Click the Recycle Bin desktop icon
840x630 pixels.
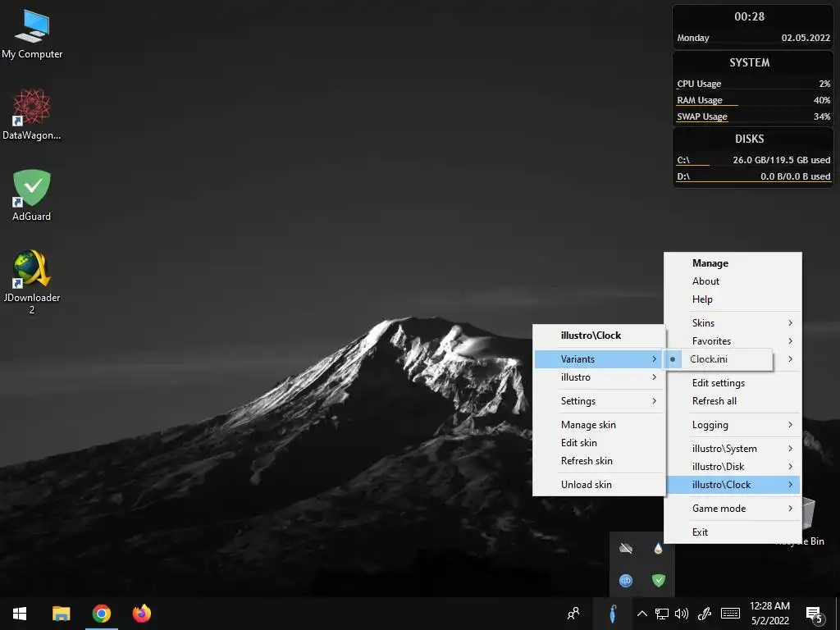[x=808, y=521]
